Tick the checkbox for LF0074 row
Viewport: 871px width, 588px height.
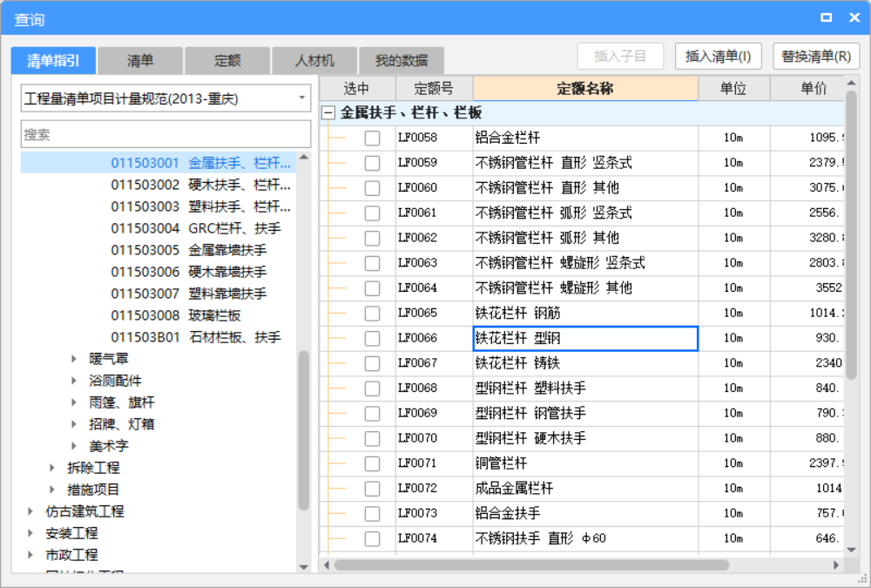click(x=372, y=538)
